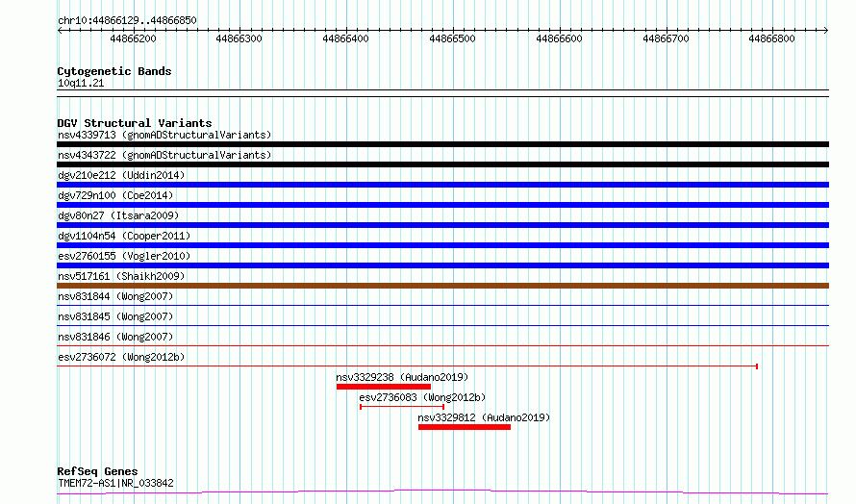This screenshot has width=856, height=504.
Task: Click ruler position 44866400
Action: [345, 38]
